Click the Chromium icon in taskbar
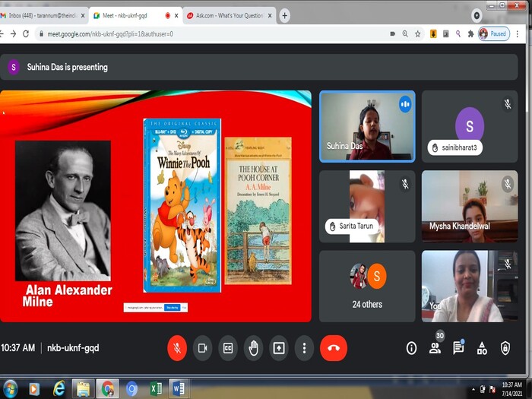Image resolution: width=532 pixels, height=399 pixels. point(131,389)
